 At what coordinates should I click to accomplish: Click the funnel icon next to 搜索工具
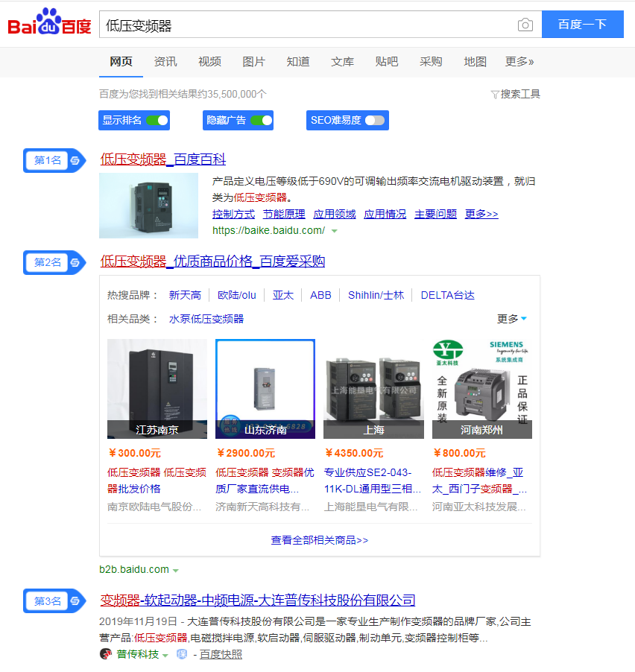[x=494, y=95]
